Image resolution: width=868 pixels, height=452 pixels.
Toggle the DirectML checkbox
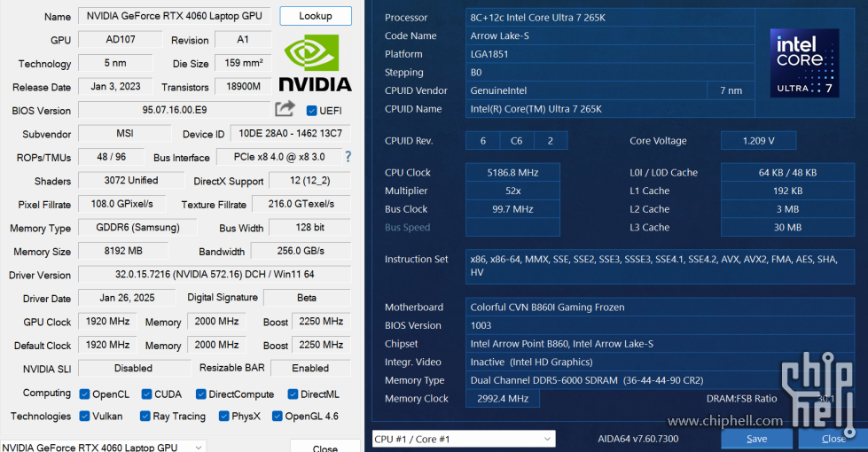[293, 394]
